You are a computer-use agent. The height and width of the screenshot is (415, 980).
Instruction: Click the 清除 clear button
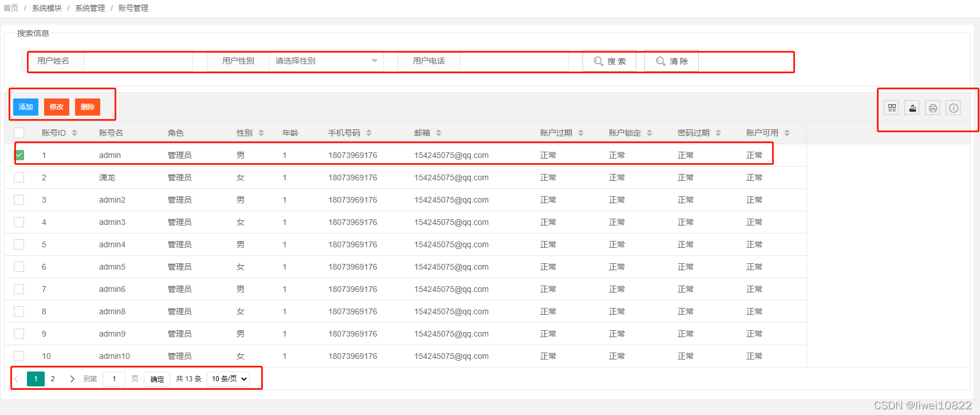coord(671,61)
